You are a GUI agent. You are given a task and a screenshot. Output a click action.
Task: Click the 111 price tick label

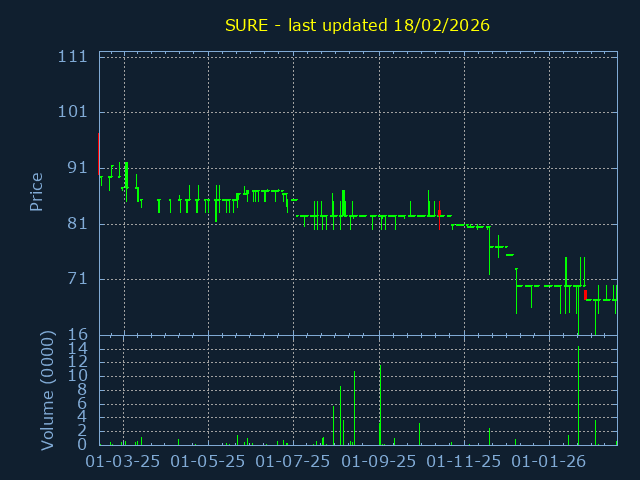tap(72, 57)
